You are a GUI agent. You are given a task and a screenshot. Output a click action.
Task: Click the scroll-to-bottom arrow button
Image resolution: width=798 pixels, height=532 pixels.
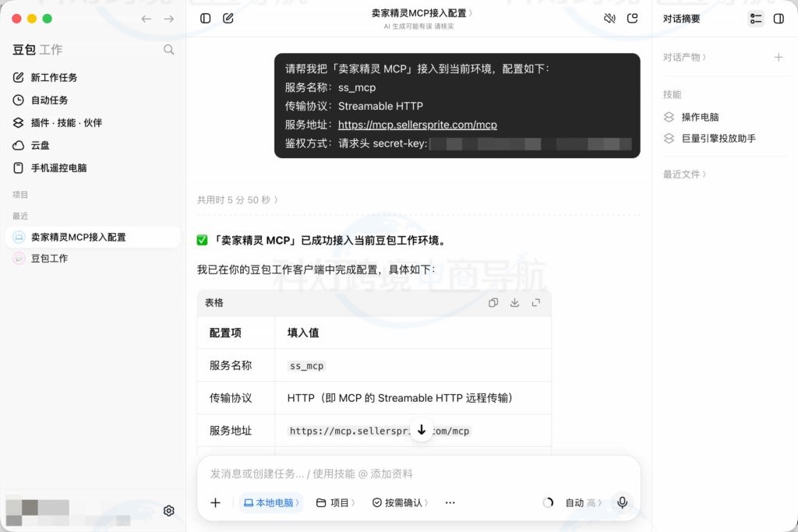point(422,430)
